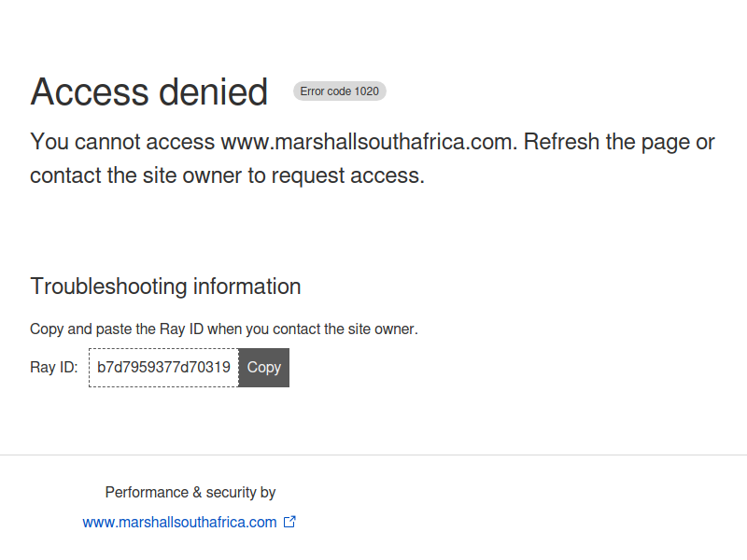Click the You cannot access opening words
Screen dimensions: 747x560
pos(122,142)
